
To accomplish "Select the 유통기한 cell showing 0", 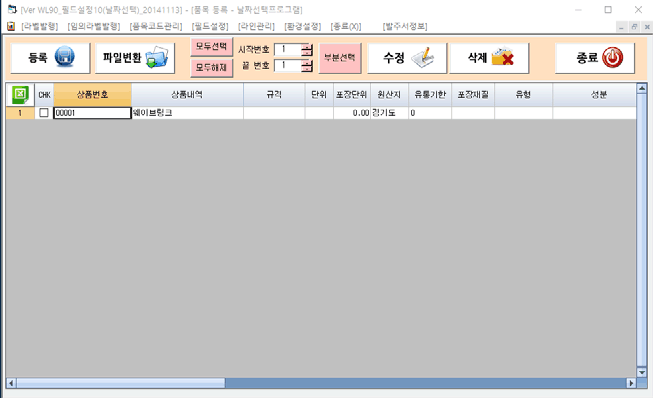I will coord(430,113).
